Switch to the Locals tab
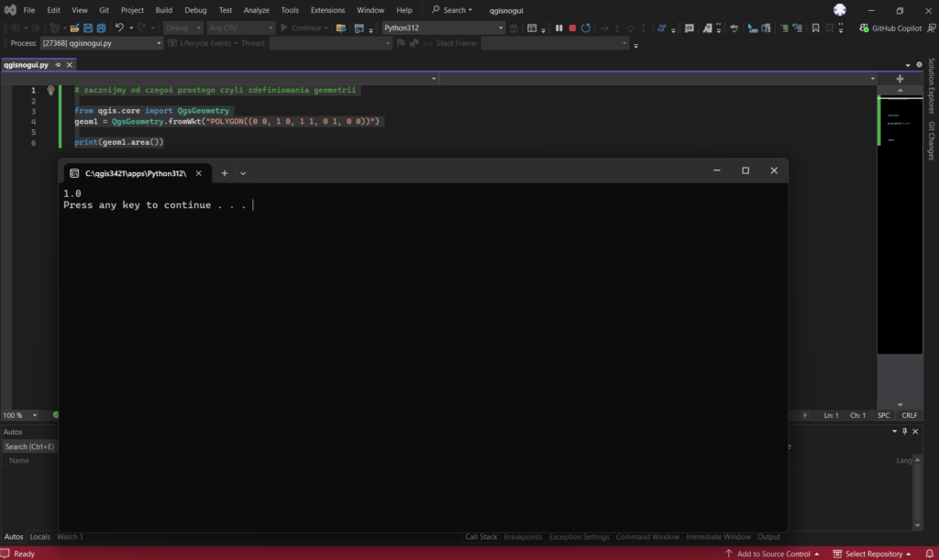The image size is (939, 560). click(x=39, y=537)
